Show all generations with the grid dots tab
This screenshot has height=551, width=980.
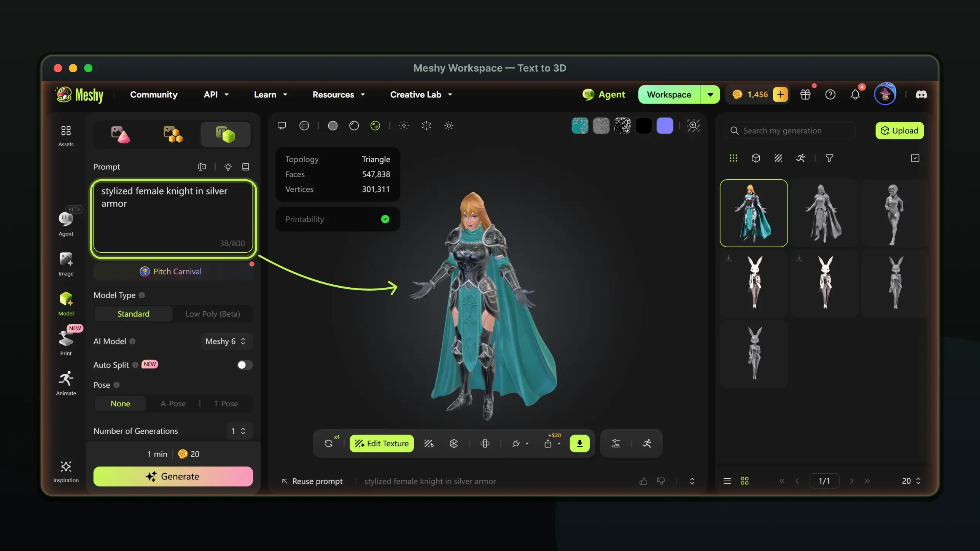tap(733, 158)
